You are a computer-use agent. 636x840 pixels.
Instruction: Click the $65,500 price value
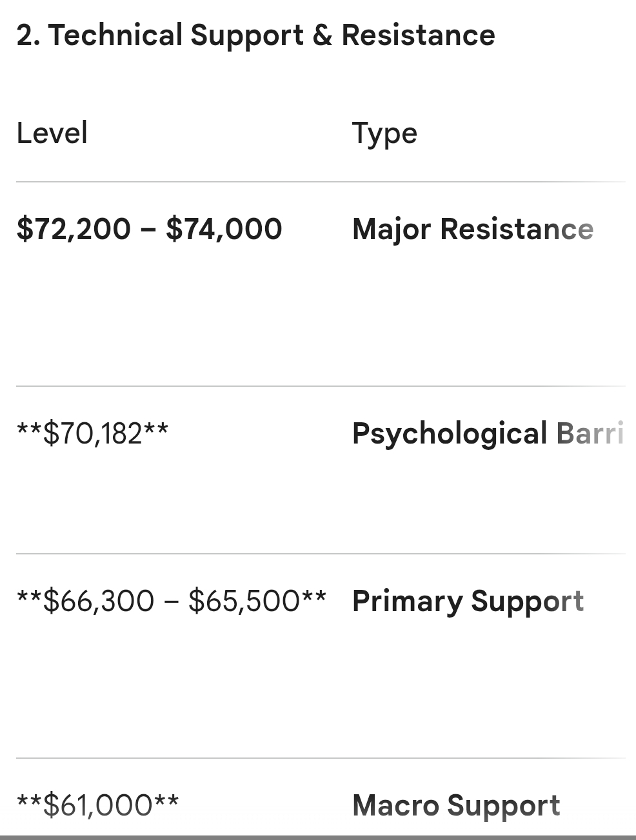click(x=244, y=601)
